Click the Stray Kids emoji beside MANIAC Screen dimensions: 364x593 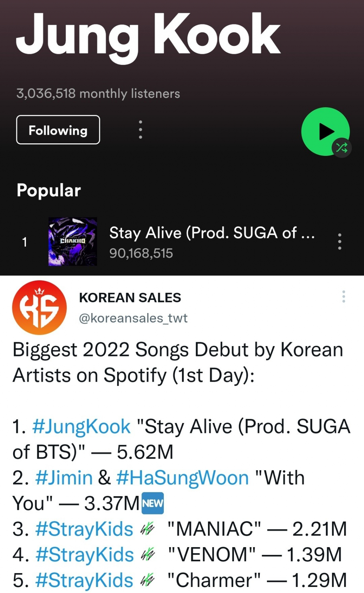148,529
